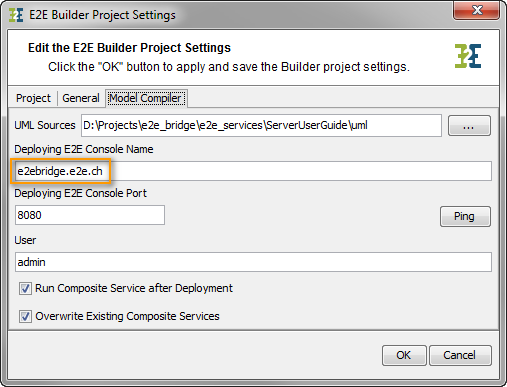Close the E2E Builder Project Settings dialog
The image size is (507, 387).
click(476, 10)
